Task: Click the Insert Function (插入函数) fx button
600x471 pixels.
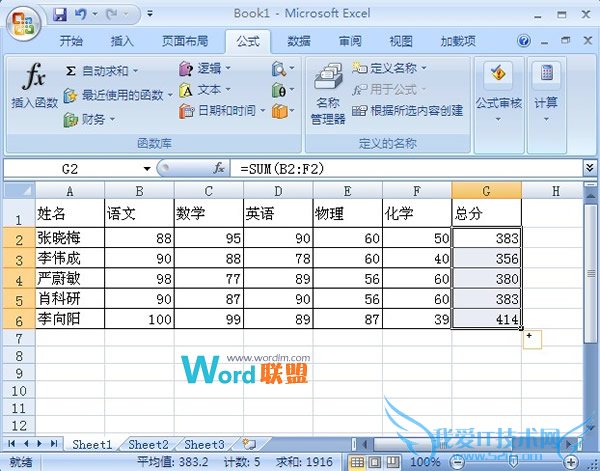Action: [34, 87]
